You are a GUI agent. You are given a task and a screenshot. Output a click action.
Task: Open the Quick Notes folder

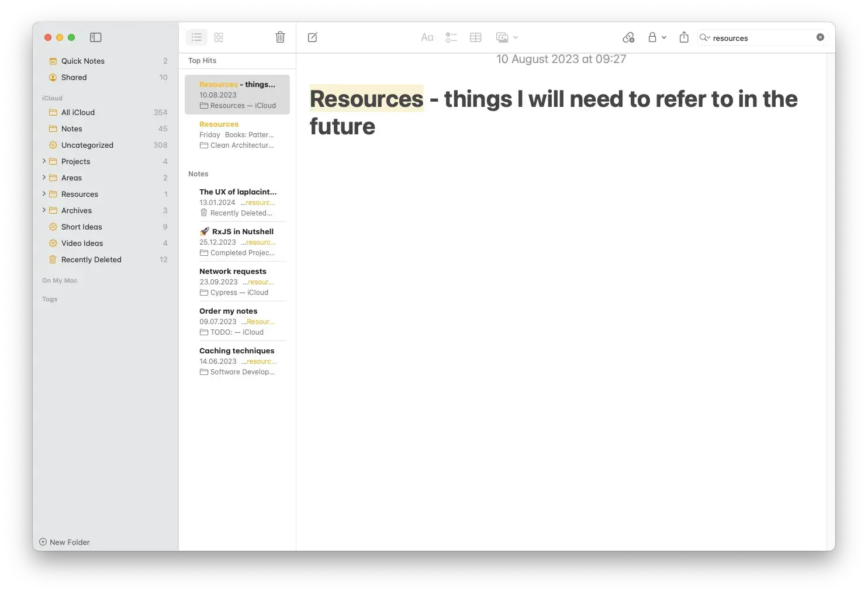pos(82,61)
